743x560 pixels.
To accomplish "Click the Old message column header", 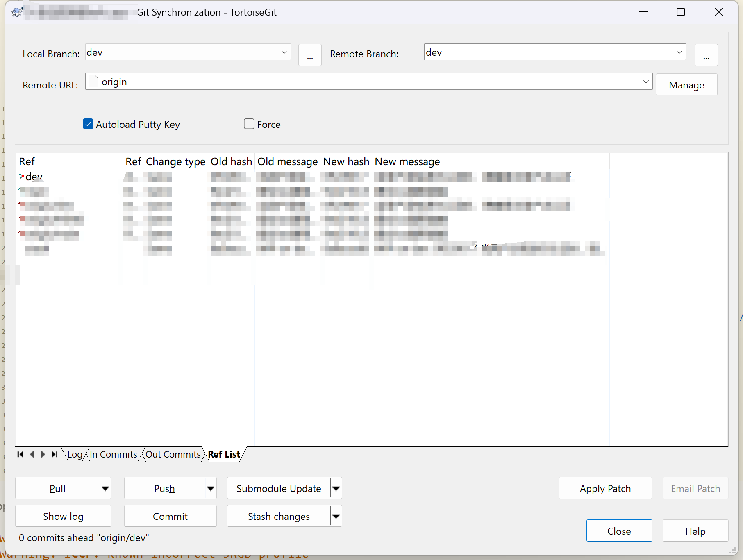I will point(287,161).
